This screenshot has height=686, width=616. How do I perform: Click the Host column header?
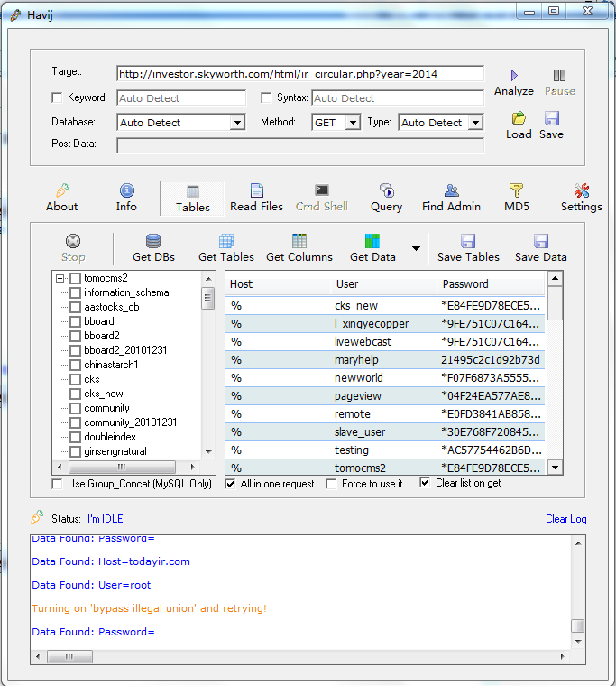click(278, 284)
